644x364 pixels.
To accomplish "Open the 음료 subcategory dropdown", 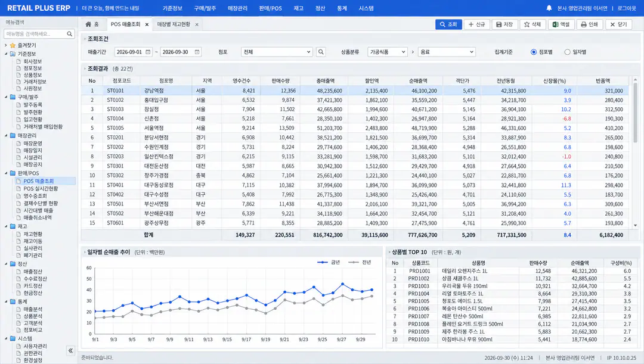I will click(447, 52).
